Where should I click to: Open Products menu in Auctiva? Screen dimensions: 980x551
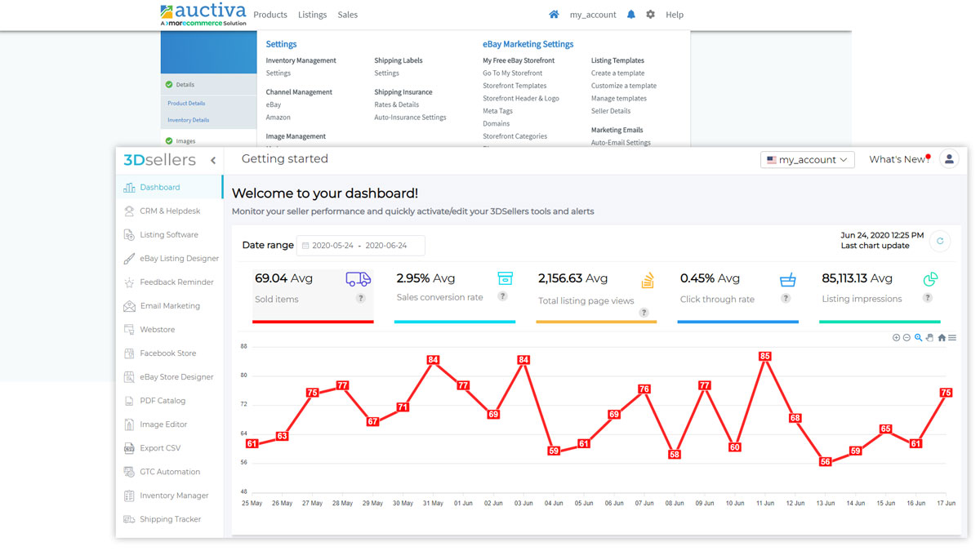(x=270, y=15)
